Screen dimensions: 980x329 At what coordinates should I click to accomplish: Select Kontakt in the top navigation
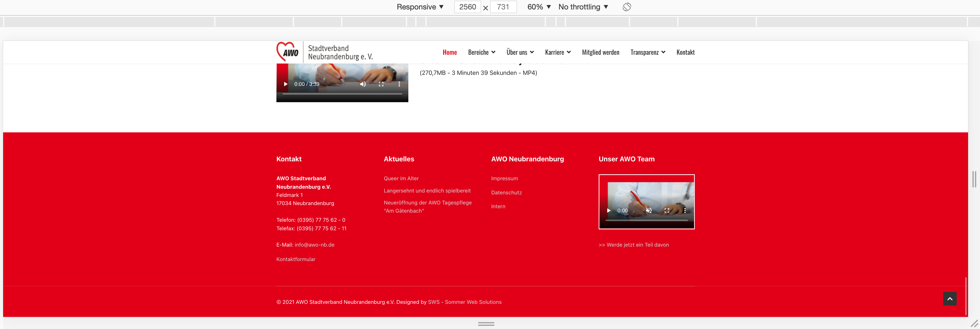pyautogui.click(x=685, y=52)
